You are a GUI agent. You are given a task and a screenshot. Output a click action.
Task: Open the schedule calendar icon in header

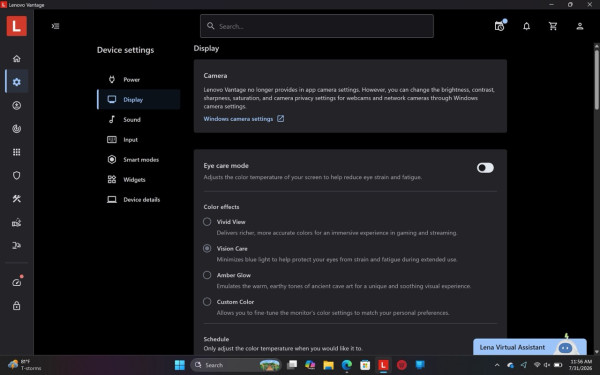[x=499, y=26]
